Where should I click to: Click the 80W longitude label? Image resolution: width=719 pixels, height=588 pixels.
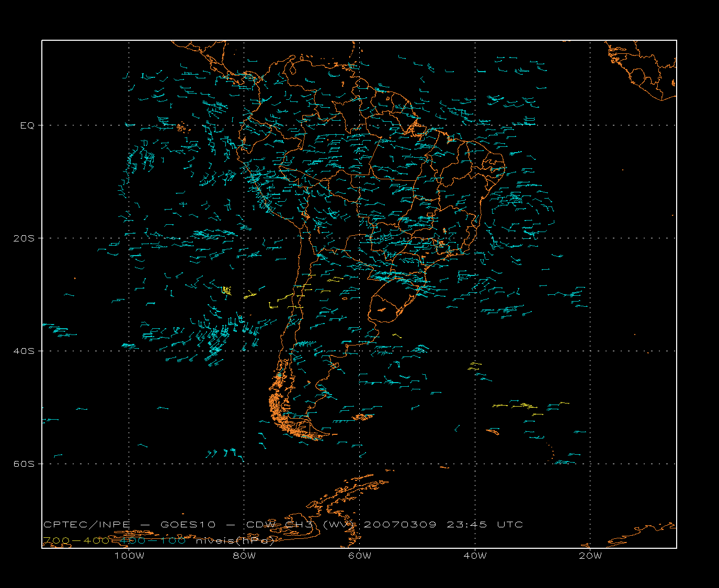coord(244,556)
